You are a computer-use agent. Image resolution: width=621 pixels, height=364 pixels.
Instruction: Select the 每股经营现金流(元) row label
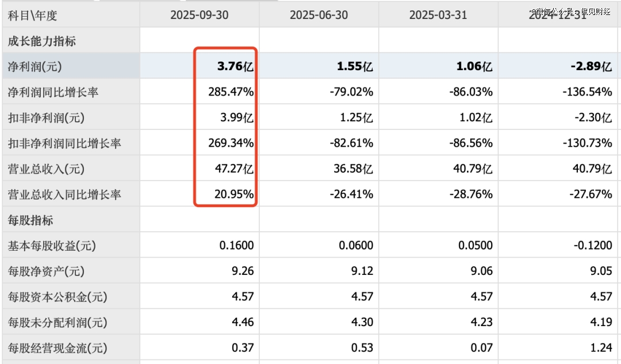pyautogui.click(x=57, y=348)
